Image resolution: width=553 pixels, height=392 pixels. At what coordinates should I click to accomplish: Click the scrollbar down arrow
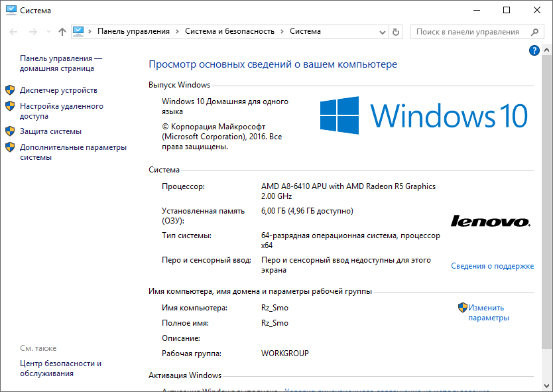tap(546, 385)
